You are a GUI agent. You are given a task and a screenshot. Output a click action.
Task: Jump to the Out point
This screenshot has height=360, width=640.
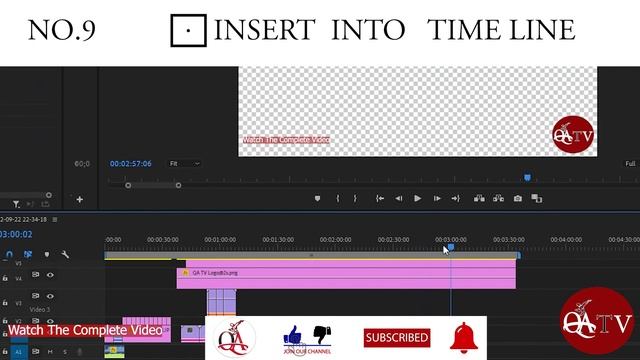[456, 198]
